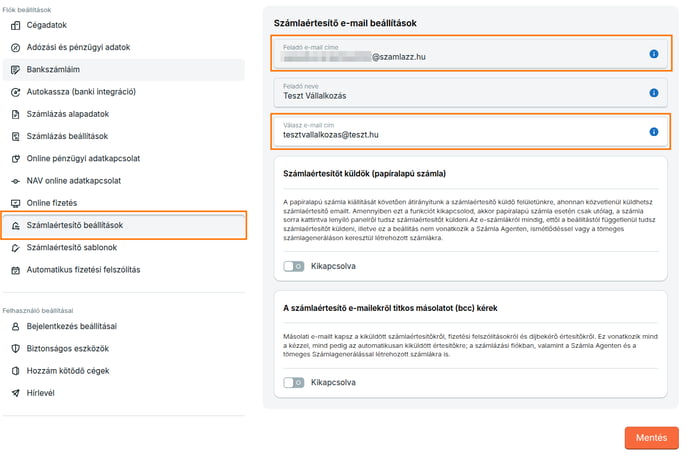Click the Számlaértesítő sablonok pen icon
Viewport: 688px width, 456px height.
[15, 248]
